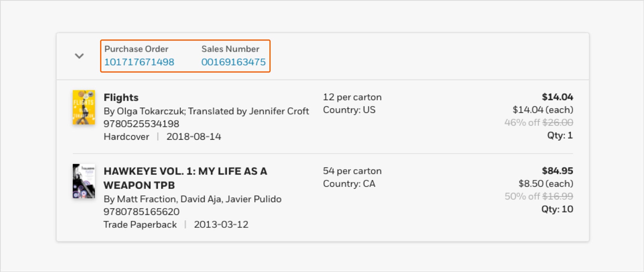644x272 pixels.
Task: Click the $14.04 total price for Flights
Action: pyautogui.click(x=557, y=97)
